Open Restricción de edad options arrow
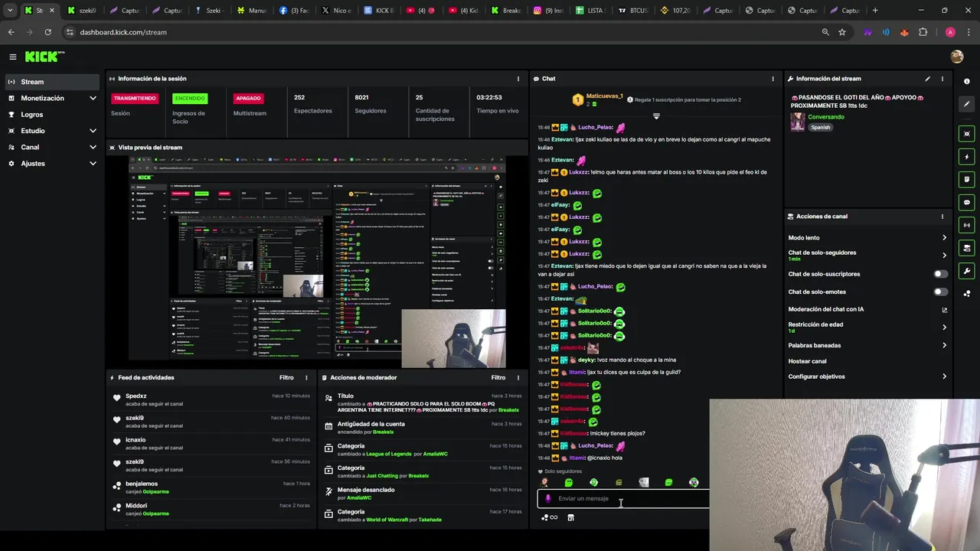Screen dimensions: 980x551 pos(944,327)
